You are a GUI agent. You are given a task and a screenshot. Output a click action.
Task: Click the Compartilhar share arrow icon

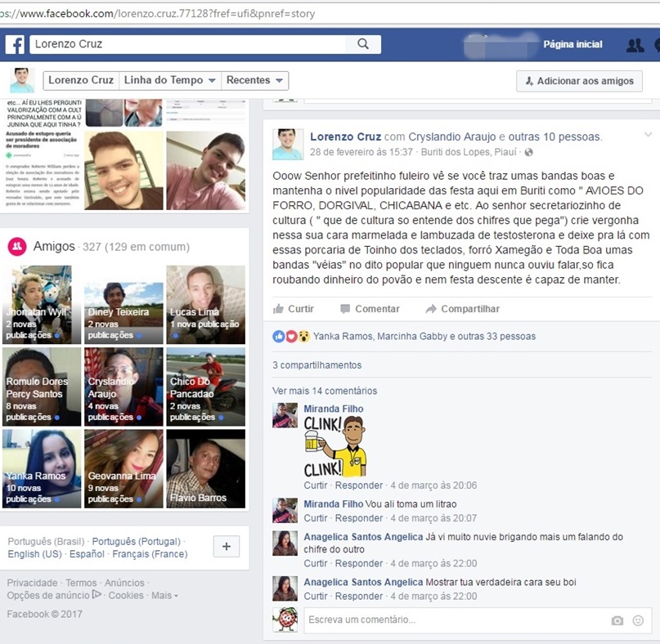(x=431, y=309)
